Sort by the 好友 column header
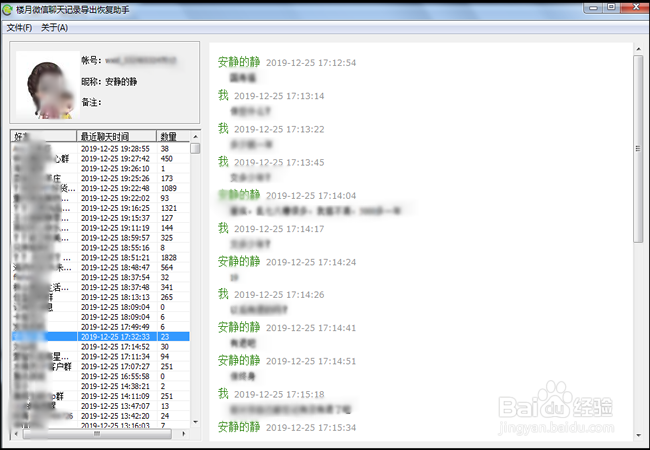The height and width of the screenshot is (450, 650). [44, 136]
